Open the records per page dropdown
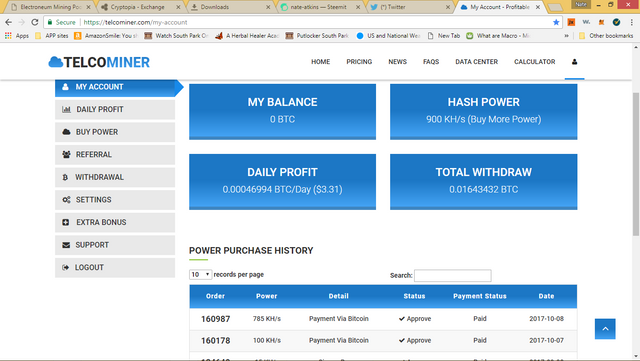Screen dimensions: 640x361 coord(200,274)
